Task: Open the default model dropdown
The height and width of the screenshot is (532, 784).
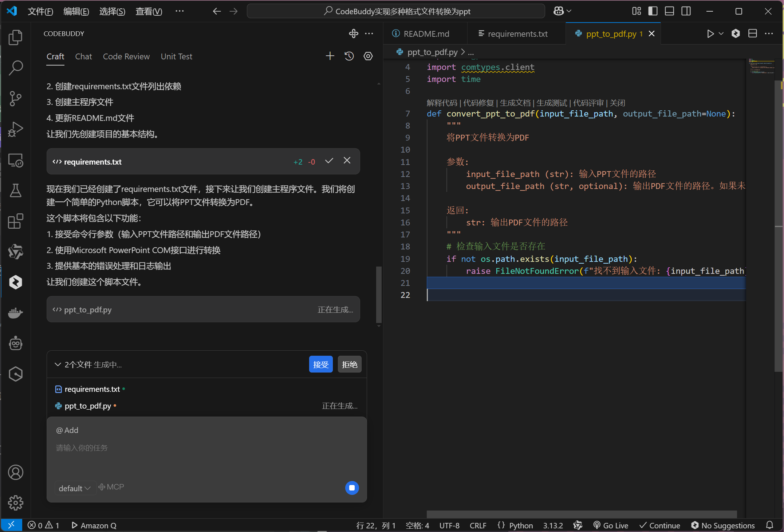Action: click(x=75, y=488)
